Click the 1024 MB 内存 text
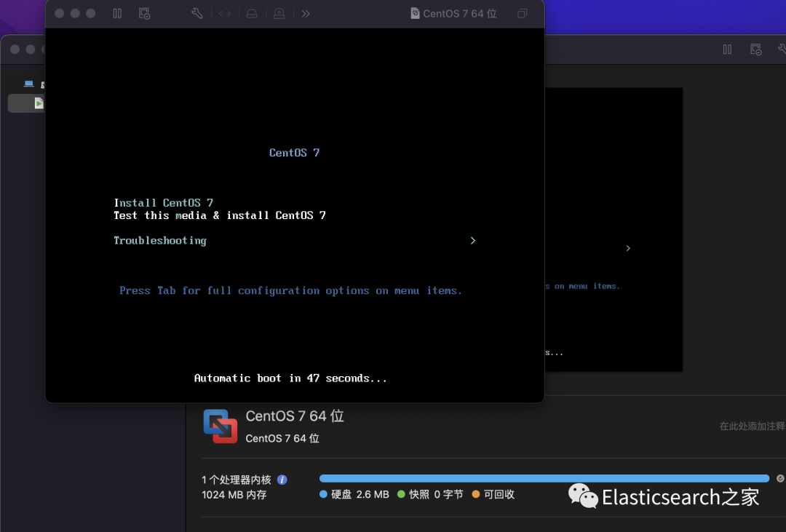 coord(234,495)
